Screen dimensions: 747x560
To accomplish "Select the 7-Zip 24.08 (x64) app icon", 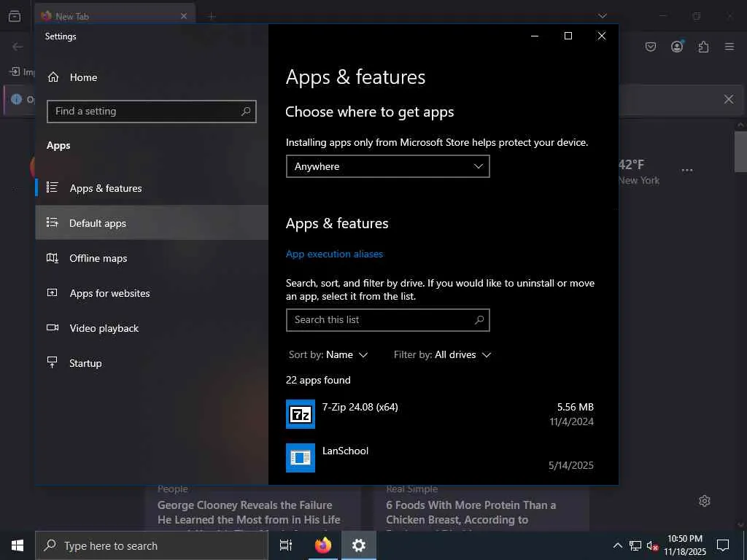I will (x=301, y=414).
